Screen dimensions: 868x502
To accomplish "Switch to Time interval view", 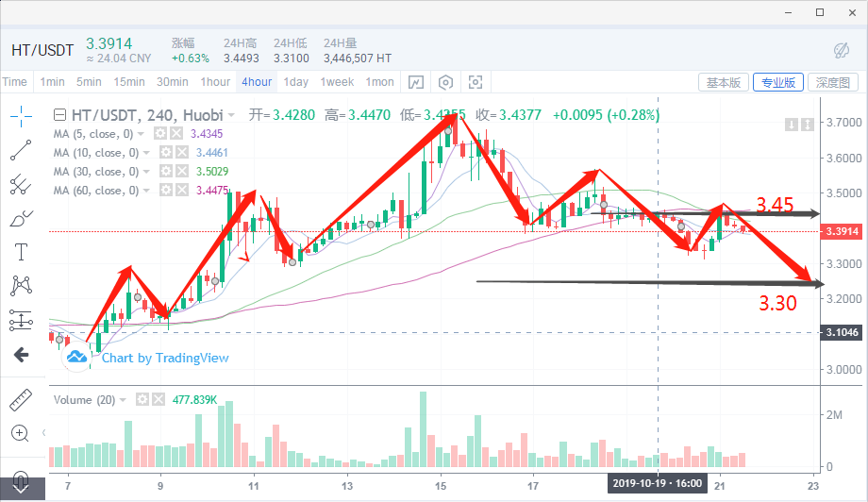I will (15, 82).
